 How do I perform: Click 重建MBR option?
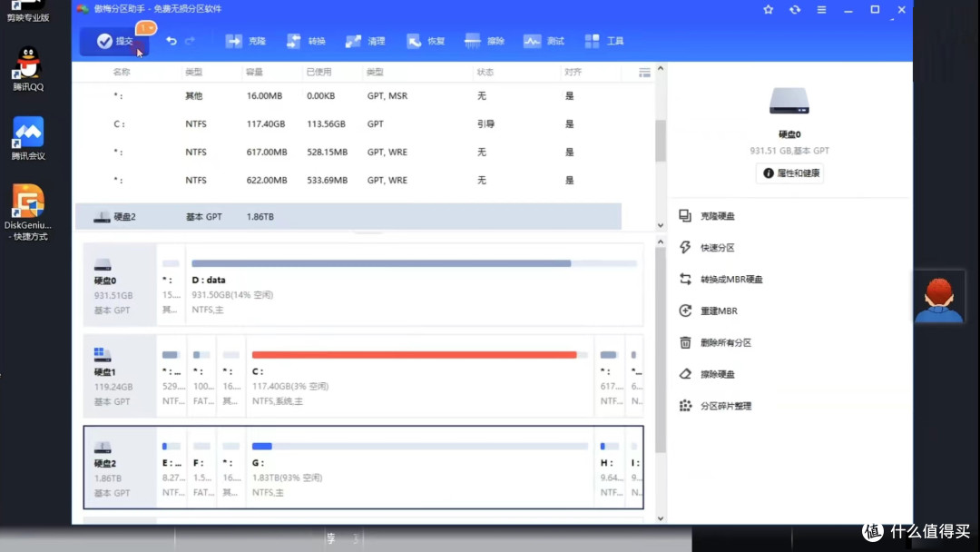[x=719, y=310]
